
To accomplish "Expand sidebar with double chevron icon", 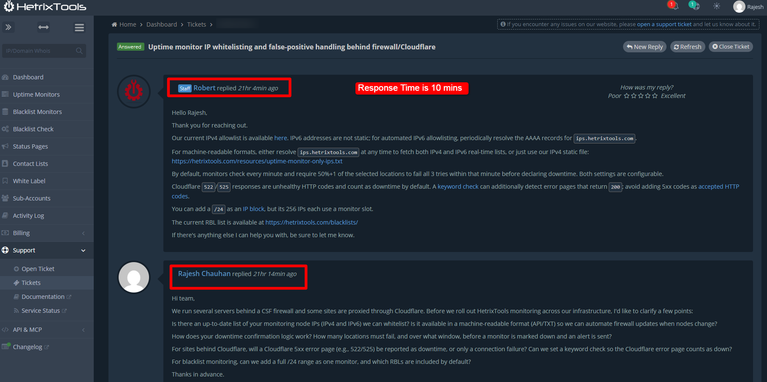I will tap(8, 28).
